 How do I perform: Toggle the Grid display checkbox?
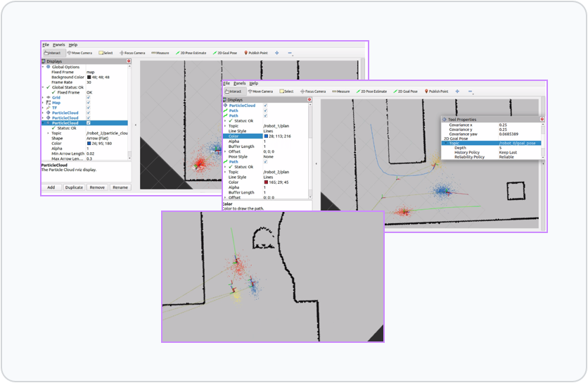pos(88,97)
